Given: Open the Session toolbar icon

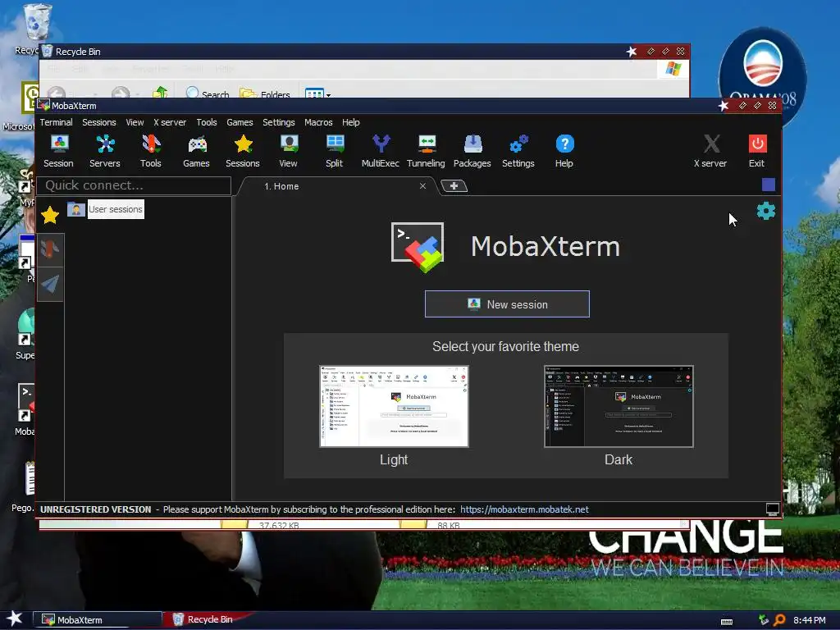Looking at the screenshot, I should pyautogui.click(x=59, y=152).
